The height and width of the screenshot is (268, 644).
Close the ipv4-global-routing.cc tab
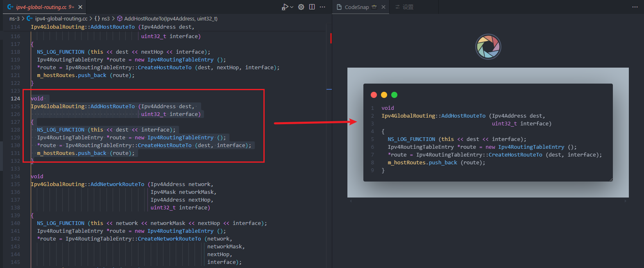[x=80, y=7]
